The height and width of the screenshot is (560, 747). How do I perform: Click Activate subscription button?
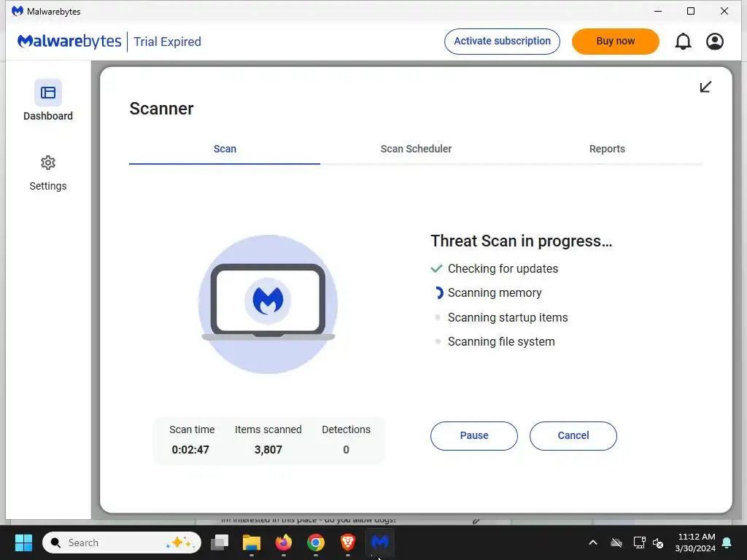502,42
